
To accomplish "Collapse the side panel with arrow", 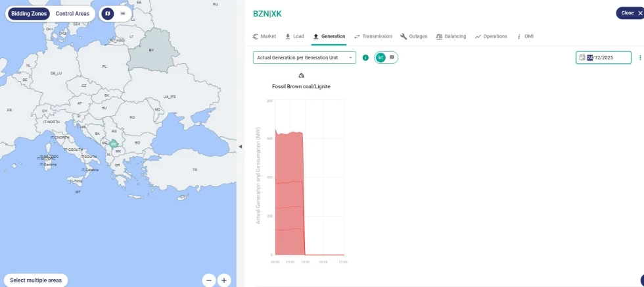I will (240, 146).
